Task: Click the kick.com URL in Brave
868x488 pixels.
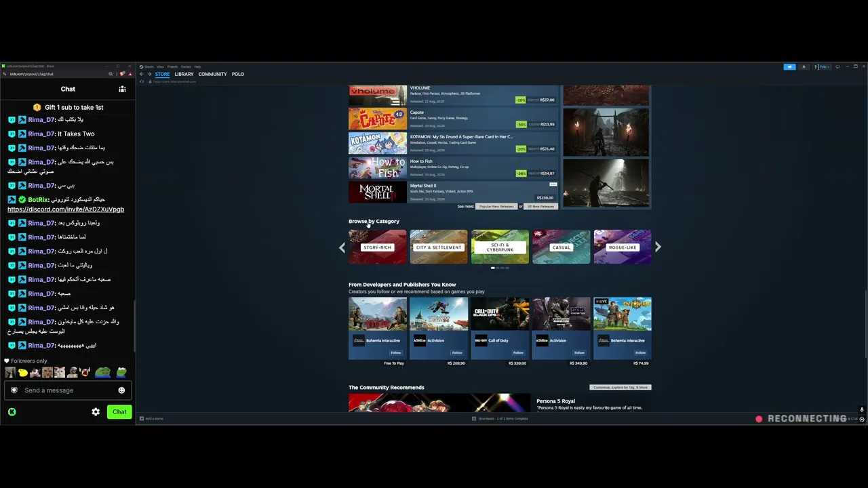Action: pos(32,74)
